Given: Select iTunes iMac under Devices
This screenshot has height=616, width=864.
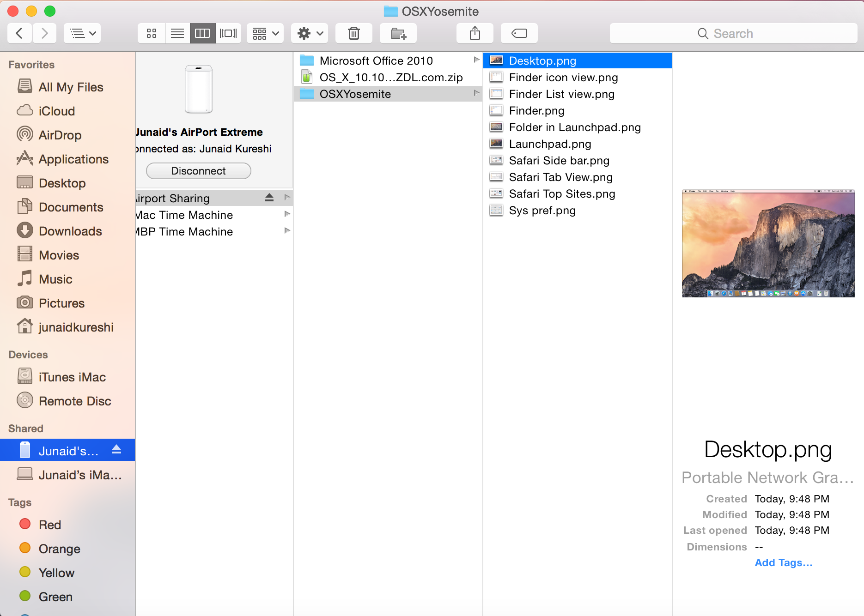Looking at the screenshot, I should [x=67, y=377].
